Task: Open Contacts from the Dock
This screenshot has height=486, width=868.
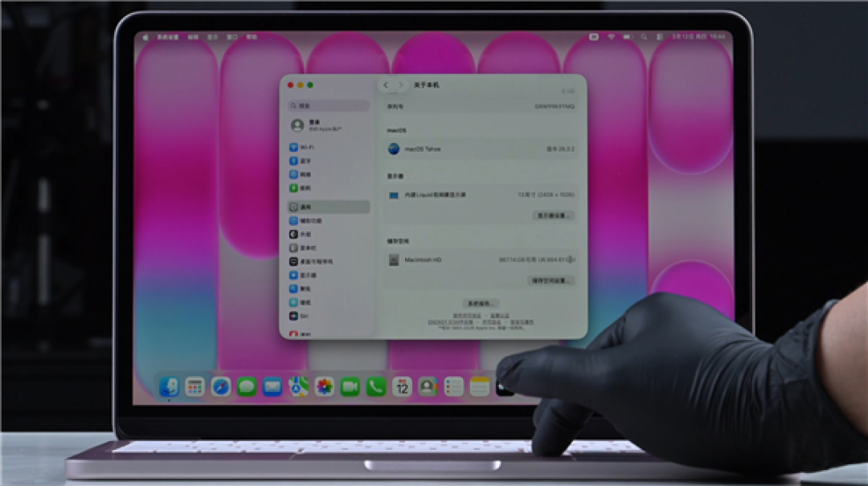Action: tap(428, 386)
